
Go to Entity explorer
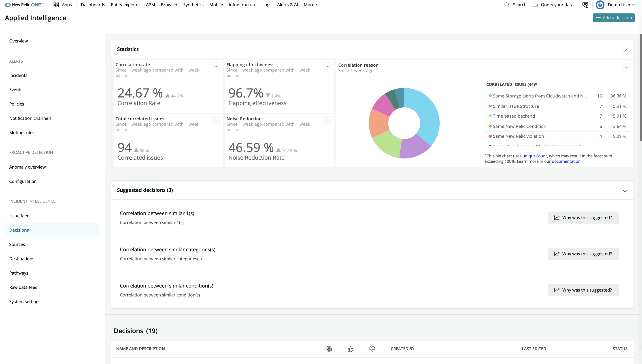[125, 5]
